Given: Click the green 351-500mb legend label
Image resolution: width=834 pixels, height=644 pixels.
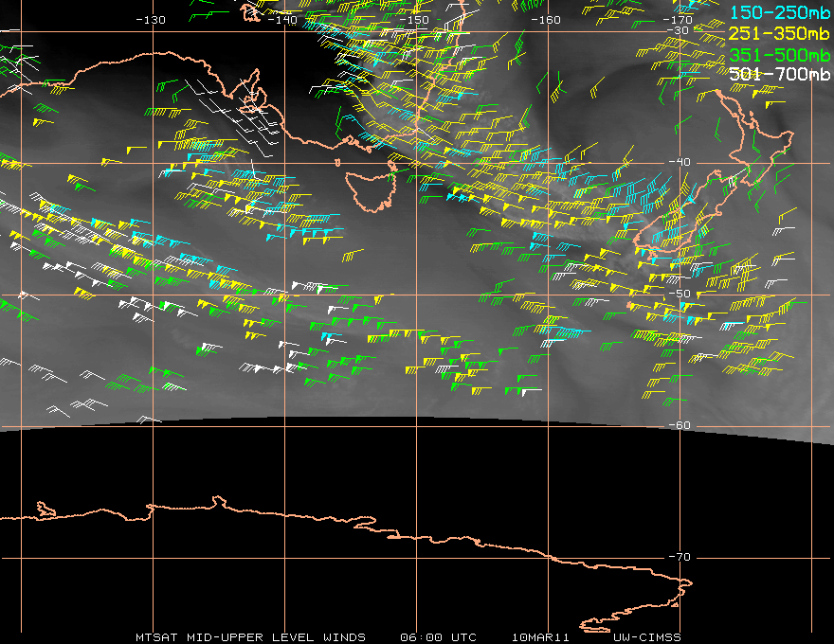Looking at the screenshot, I should [x=780, y=53].
